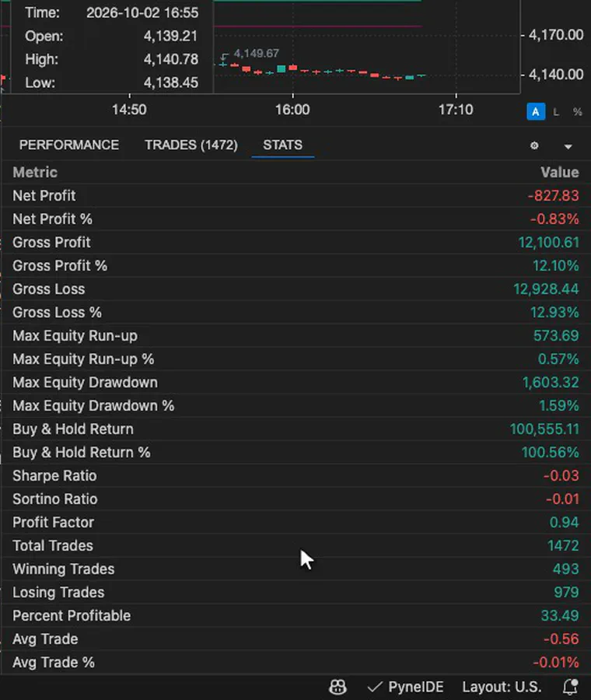The height and width of the screenshot is (700, 591).
Task: Click the 4,170.00 price axis label
Action: (556, 35)
